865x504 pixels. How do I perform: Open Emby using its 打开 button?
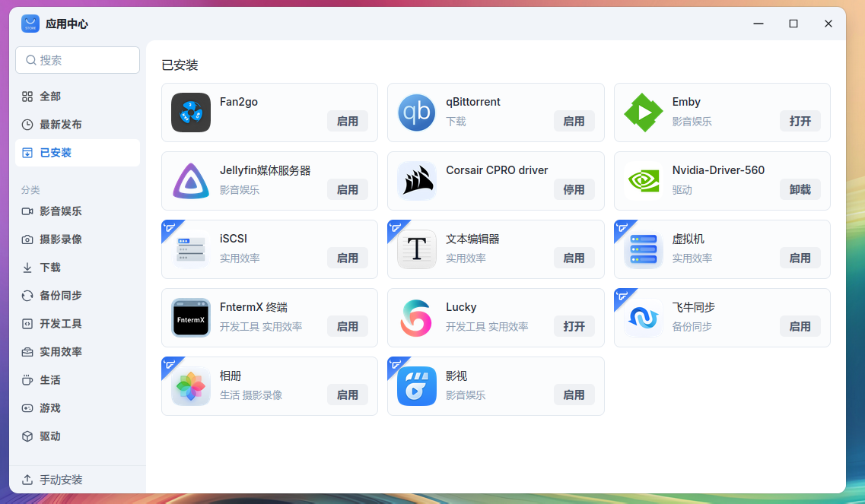pyautogui.click(x=800, y=121)
